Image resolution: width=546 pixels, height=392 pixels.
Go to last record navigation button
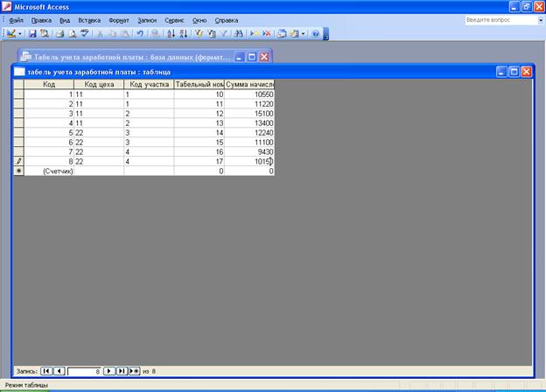122,371
